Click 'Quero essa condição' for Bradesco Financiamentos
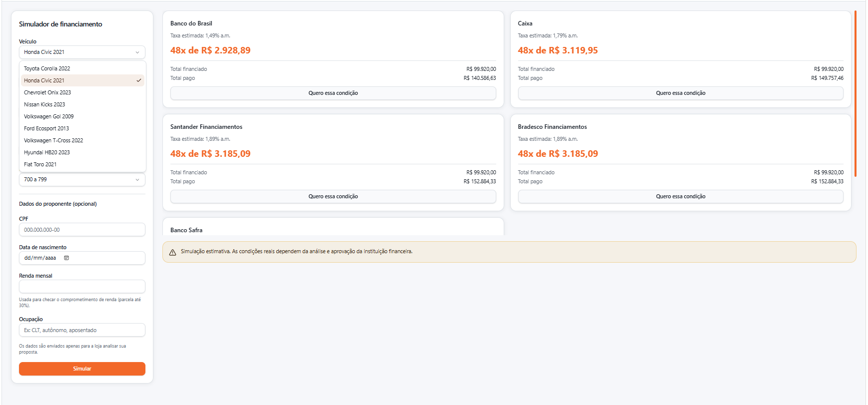This screenshot has height=405, width=868. (x=681, y=196)
